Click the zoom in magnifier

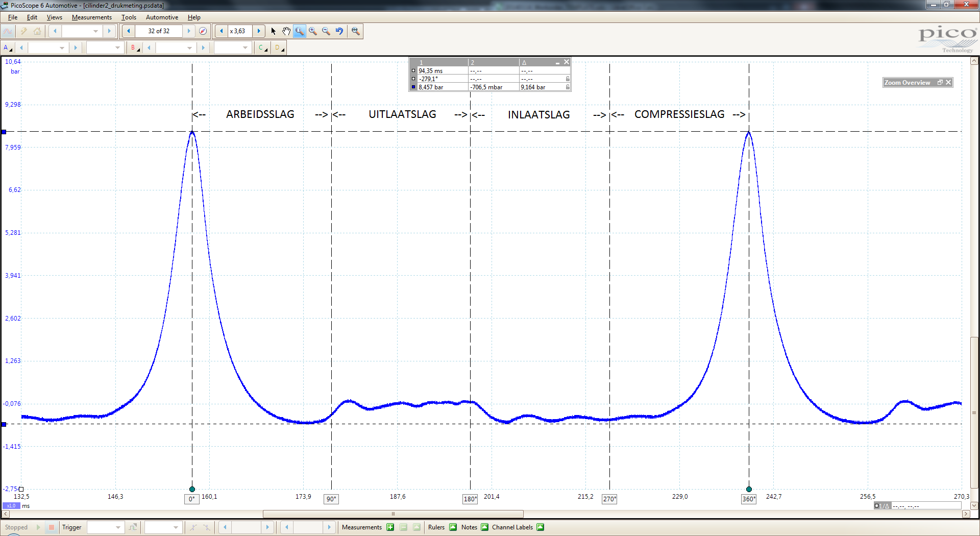313,31
